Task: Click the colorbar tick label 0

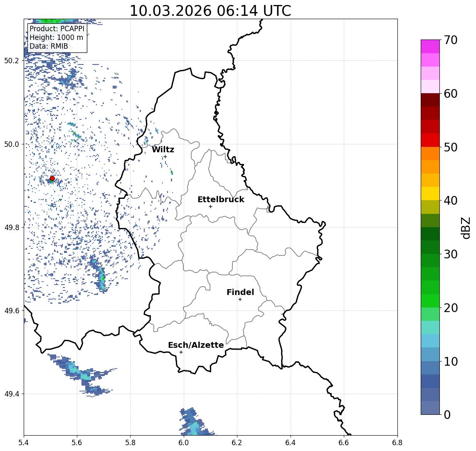Action: (x=447, y=414)
